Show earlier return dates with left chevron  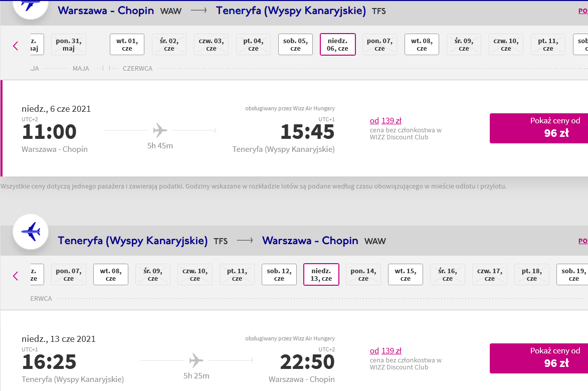coord(16,276)
